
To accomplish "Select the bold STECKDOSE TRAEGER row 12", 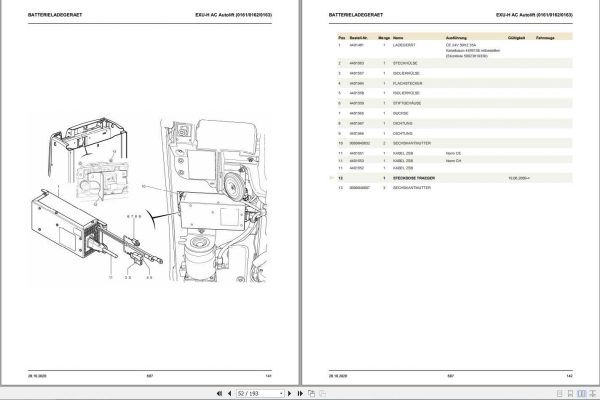I will tap(455, 178).
